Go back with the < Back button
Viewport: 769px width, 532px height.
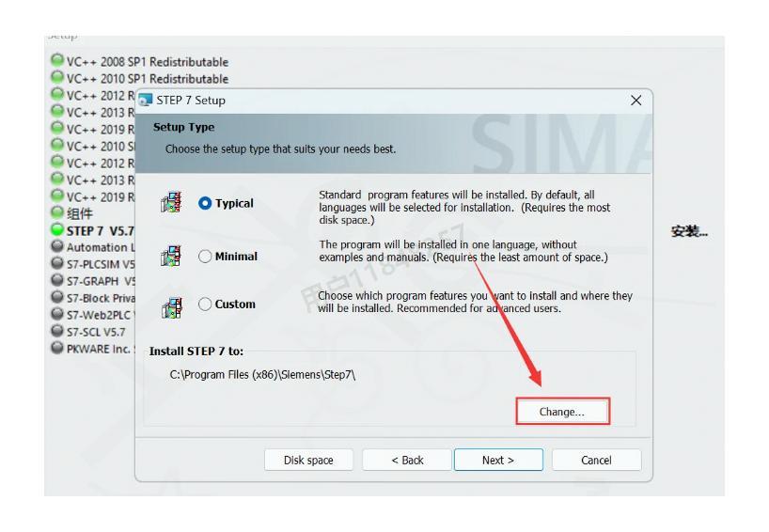(407, 460)
